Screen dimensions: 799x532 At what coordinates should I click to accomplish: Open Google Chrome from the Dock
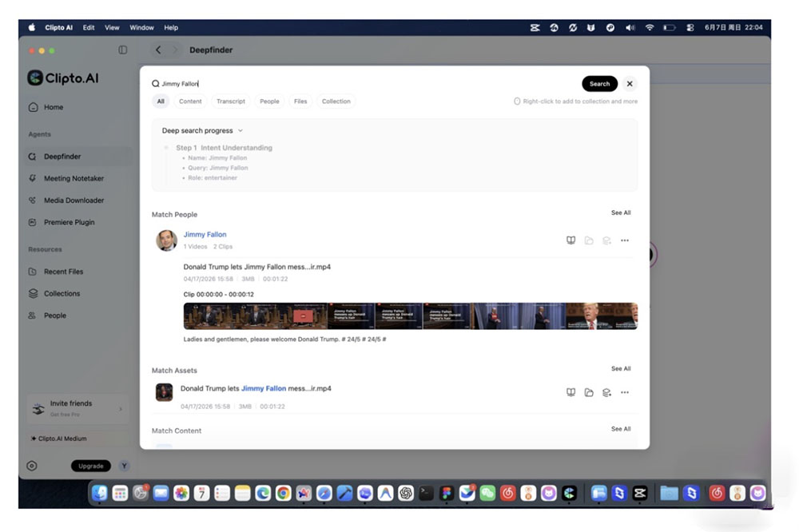pyautogui.click(x=283, y=493)
